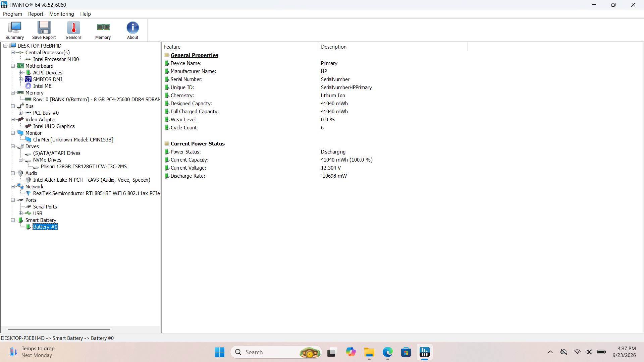Image resolution: width=644 pixels, height=362 pixels.
Task: Click the HWiNFO taskbar icon
Action: (424, 352)
